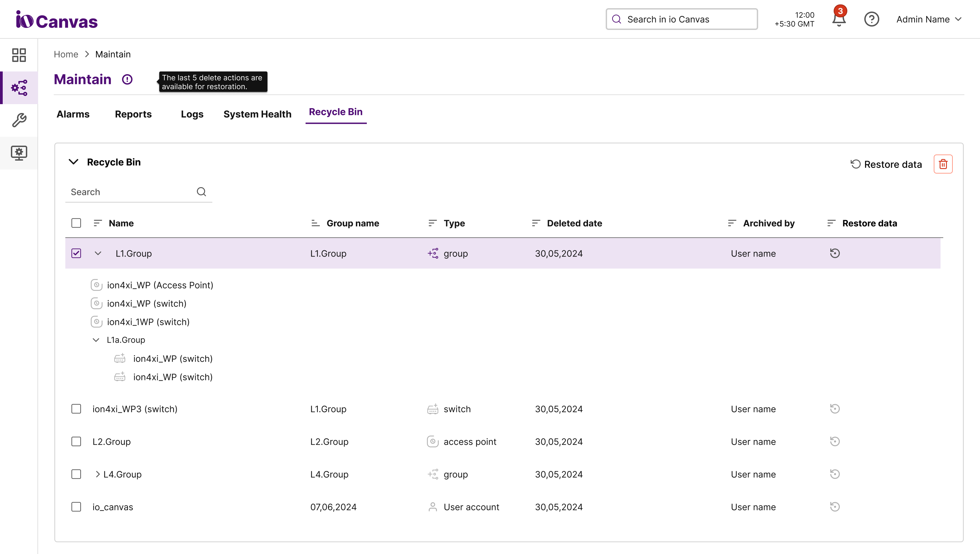Uncheck the L1.Group row checkbox
This screenshot has width=980, height=554.
click(76, 254)
